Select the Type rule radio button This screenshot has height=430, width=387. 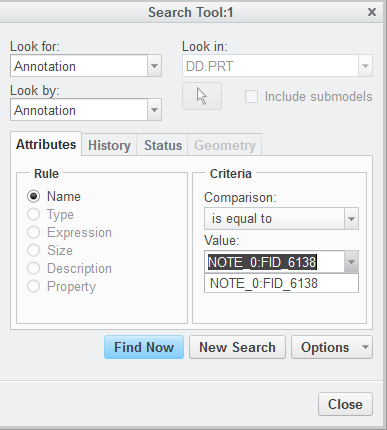point(33,214)
